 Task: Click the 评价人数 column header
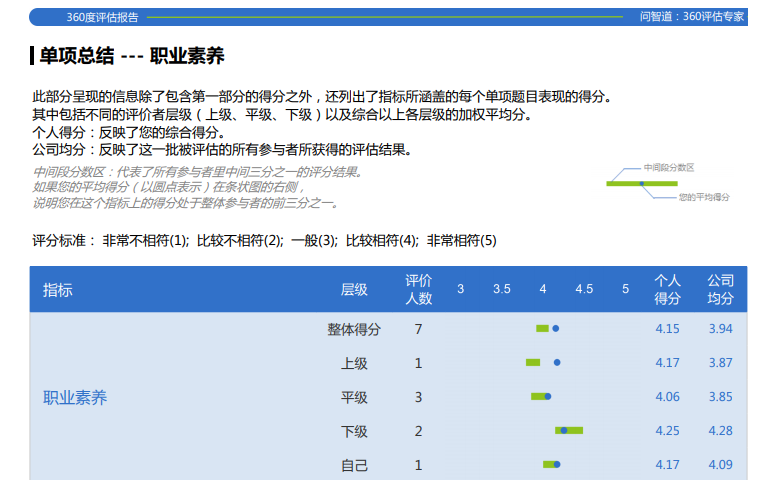coord(418,290)
